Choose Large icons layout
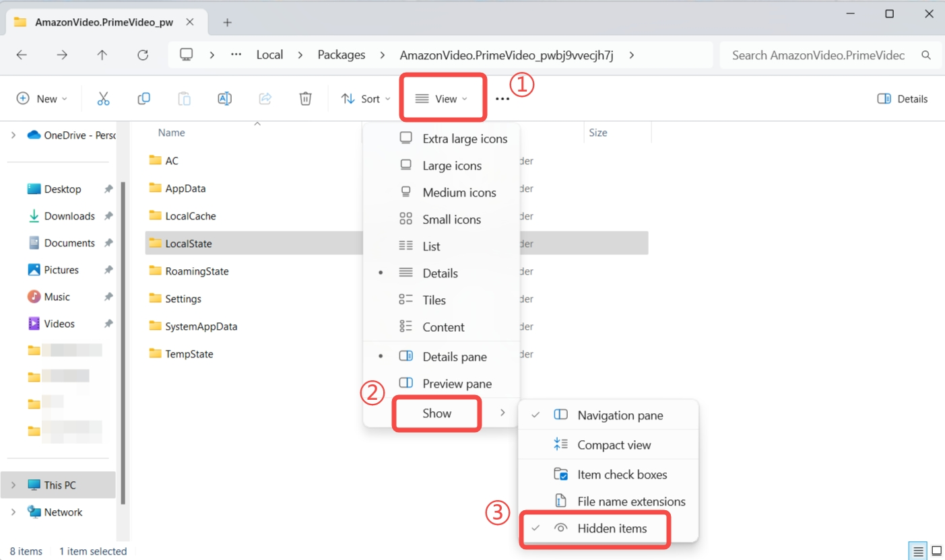 point(441,166)
